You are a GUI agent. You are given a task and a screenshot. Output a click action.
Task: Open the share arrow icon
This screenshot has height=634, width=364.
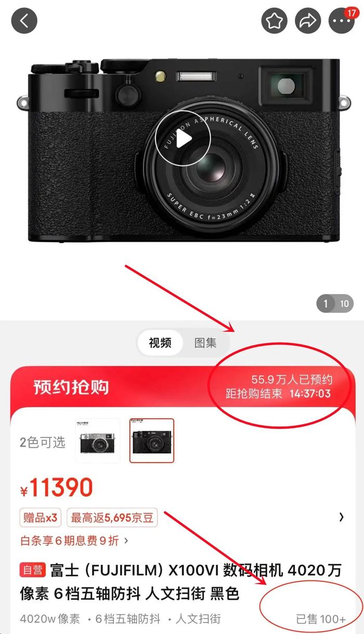308,21
